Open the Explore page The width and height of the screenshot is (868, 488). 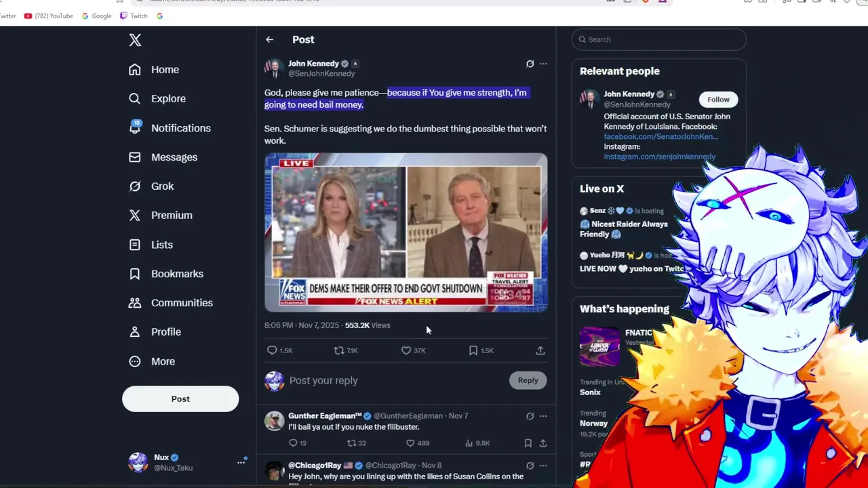tap(157, 98)
